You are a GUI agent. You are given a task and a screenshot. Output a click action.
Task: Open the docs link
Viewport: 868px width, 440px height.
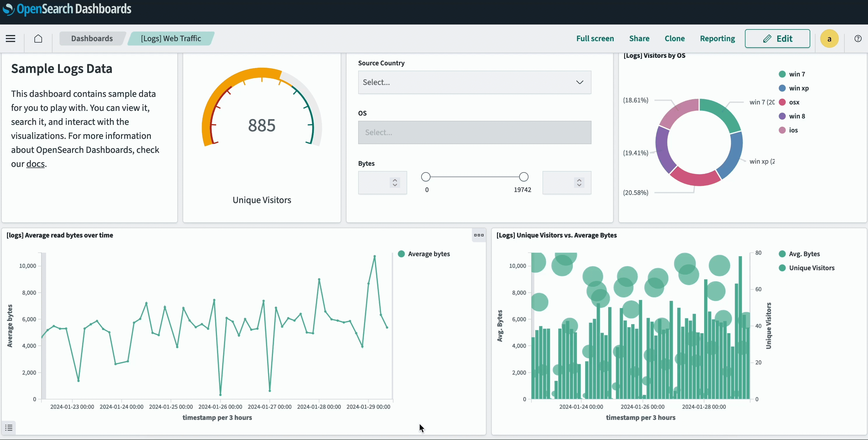pyautogui.click(x=35, y=164)
